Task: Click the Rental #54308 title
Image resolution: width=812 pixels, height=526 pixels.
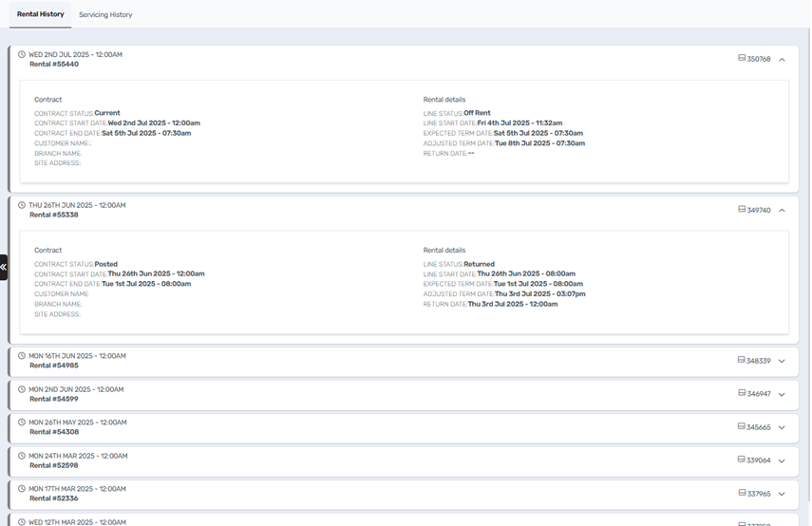Action: point(54,432)
